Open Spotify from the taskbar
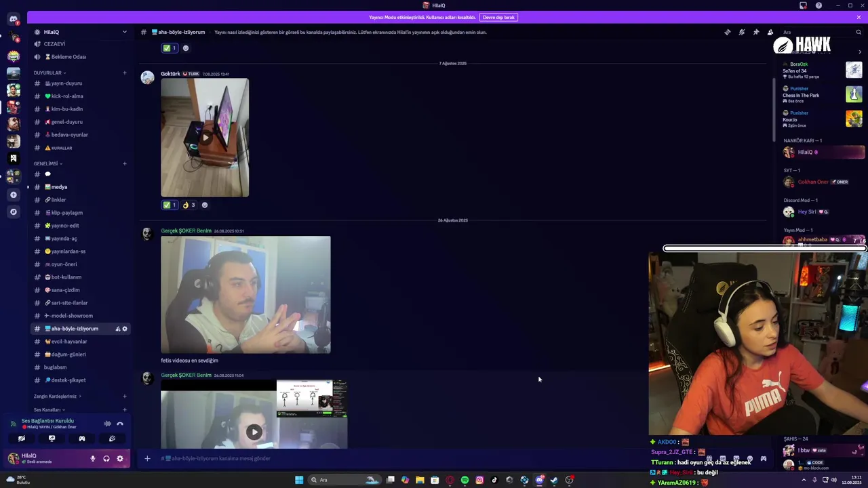The height and width of the screenshot is (488, 868). (465, 480)
